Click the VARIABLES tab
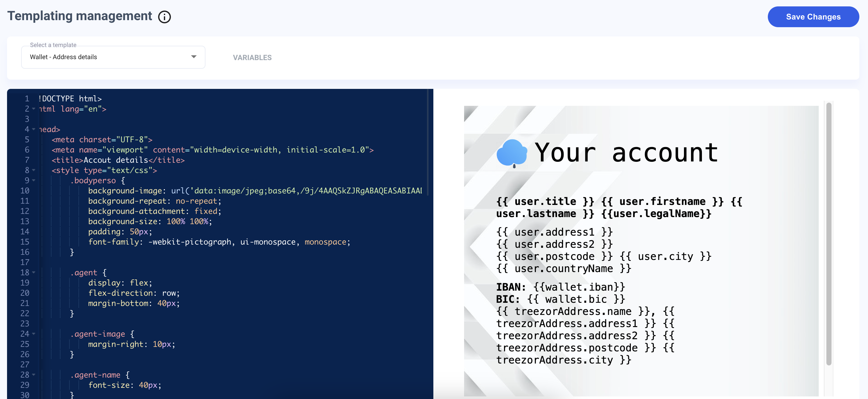Screen dimensions: 868x399 click(252, 58)
